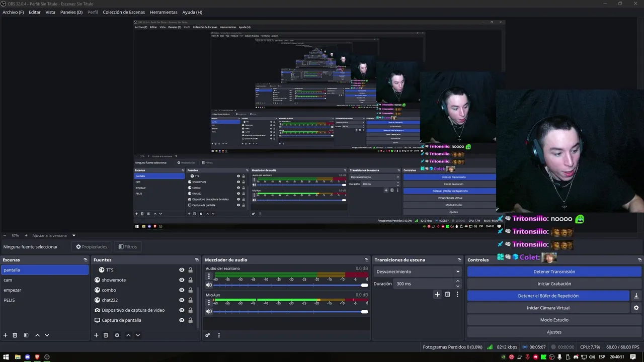The height and width of the screenshot is (362, 644).
Task: Unlock the combo source
Action: coord(190,290)
